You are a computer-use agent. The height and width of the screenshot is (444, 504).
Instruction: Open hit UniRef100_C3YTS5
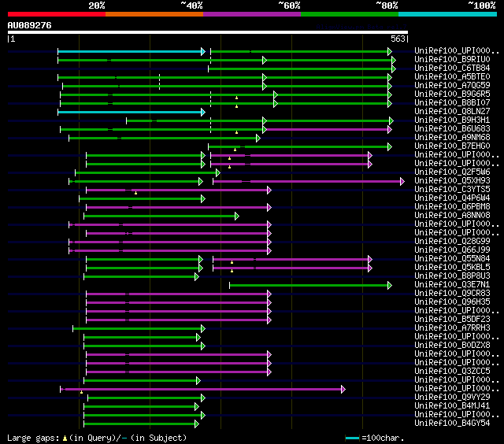[x=452, y=190]
